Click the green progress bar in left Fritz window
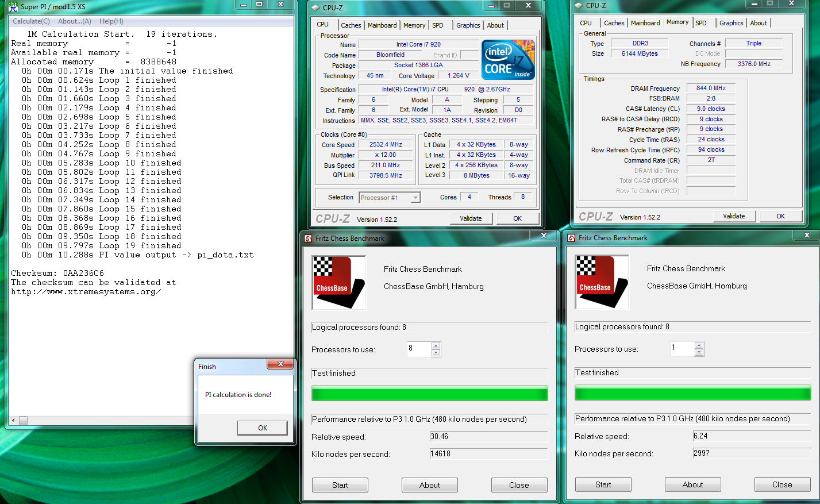 point(430,394)
